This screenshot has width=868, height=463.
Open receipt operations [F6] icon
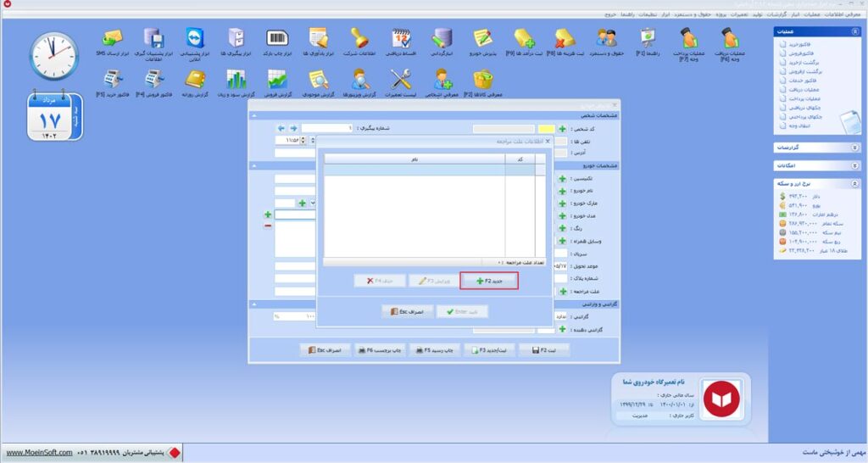[x=730, y=39]
